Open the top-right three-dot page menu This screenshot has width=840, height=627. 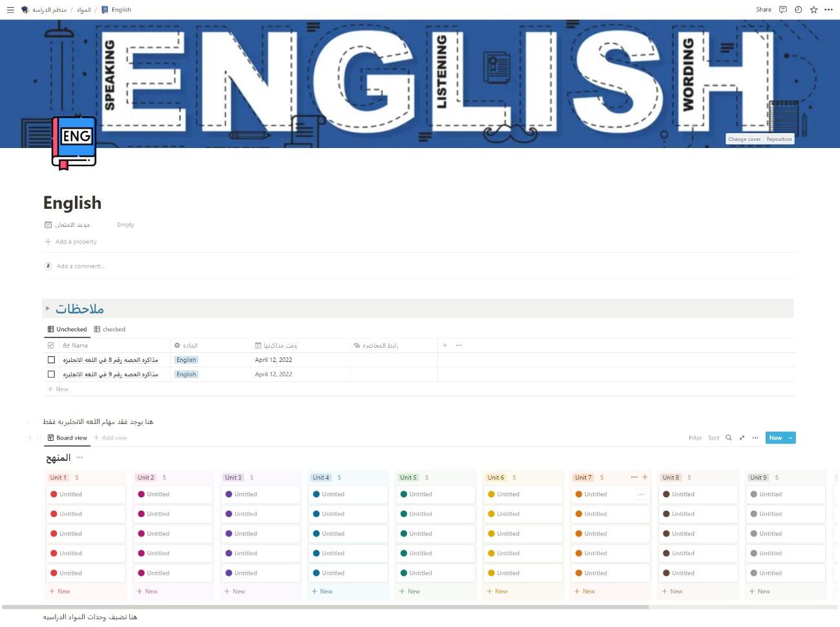pyautogui.click(x=828, y=10)
